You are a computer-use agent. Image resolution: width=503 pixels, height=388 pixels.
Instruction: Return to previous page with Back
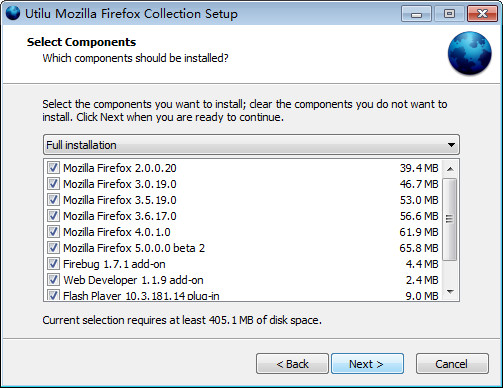tap(292, 364)
